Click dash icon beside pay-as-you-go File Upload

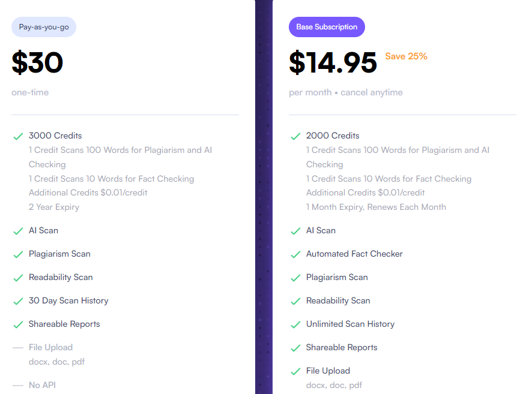tap(18, 348)
